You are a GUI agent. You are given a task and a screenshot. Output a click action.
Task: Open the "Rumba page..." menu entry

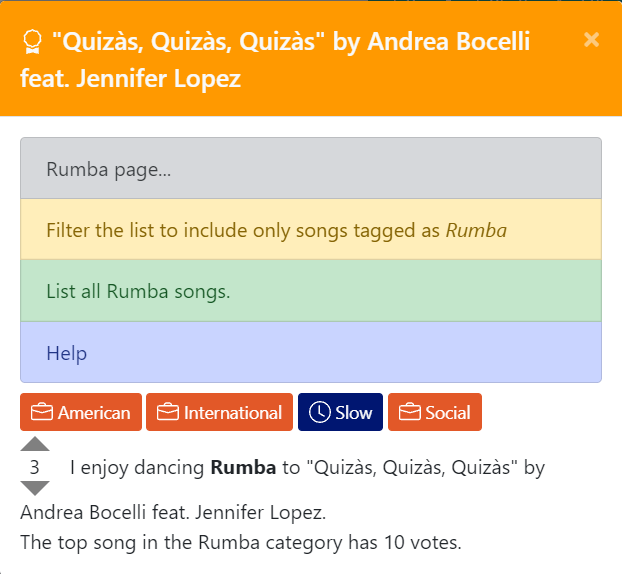pos(310,169)
